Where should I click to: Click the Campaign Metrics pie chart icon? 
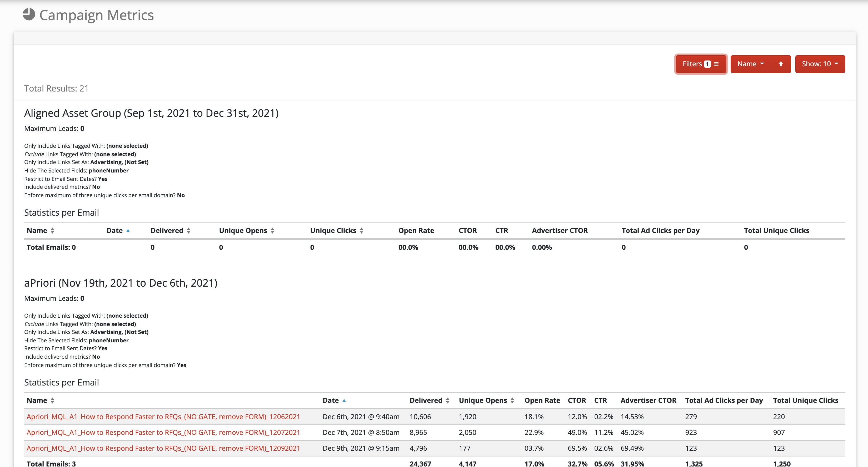pyautogui.click(x=29, y=14)
